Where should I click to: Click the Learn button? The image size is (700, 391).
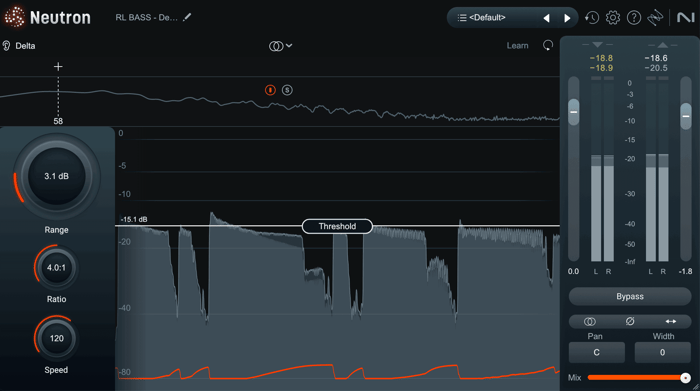point(517,46)
